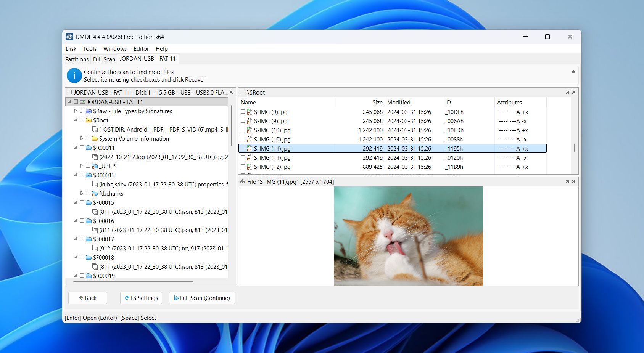Viewport: 644px width, 353px height.
Task: Check the $Root folder checkbox
Action: 82,120
